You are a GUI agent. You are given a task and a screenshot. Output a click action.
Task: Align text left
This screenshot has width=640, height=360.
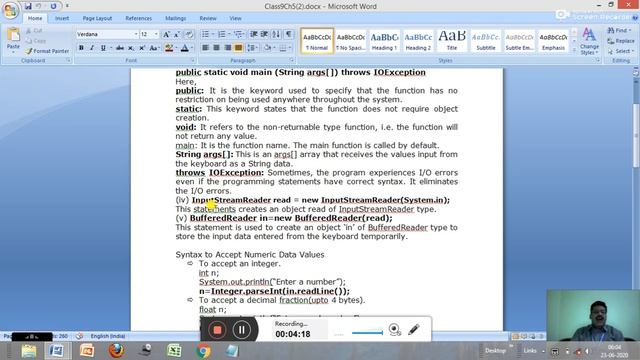tap(205, 48)
